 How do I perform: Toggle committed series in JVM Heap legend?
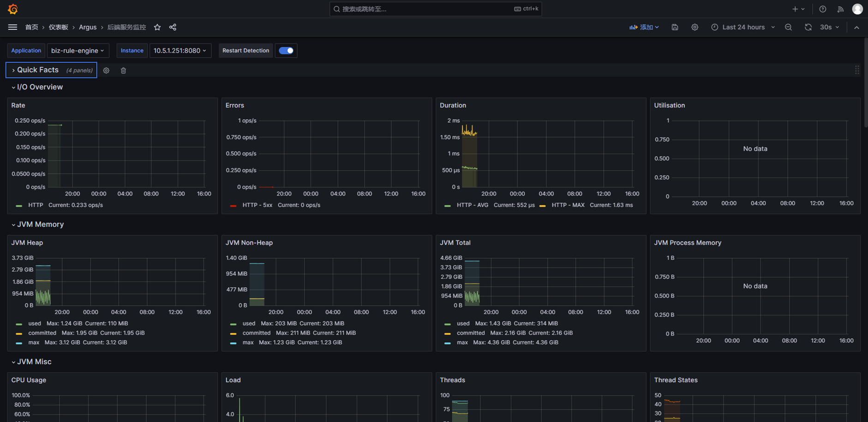pos(42,333)
